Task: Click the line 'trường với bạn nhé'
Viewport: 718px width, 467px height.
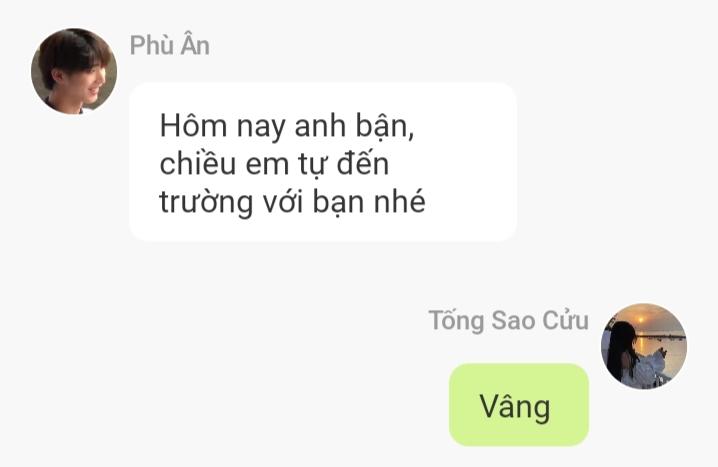Action: tap(293, 202)
